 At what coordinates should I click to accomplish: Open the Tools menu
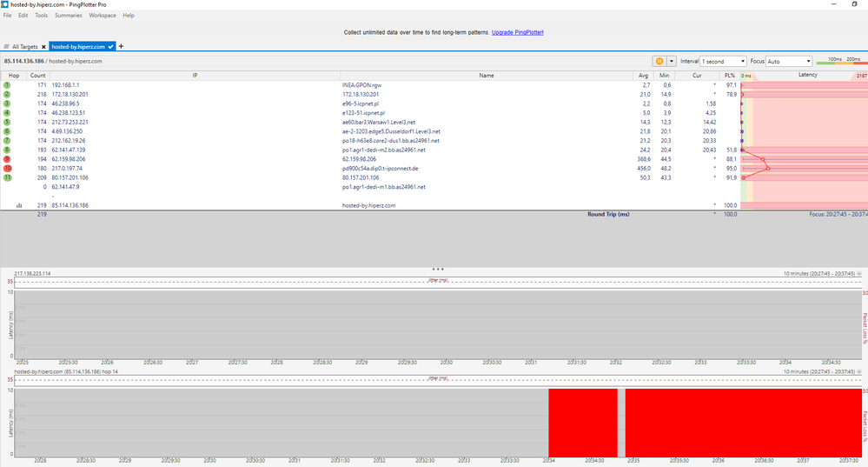(42, 16)
